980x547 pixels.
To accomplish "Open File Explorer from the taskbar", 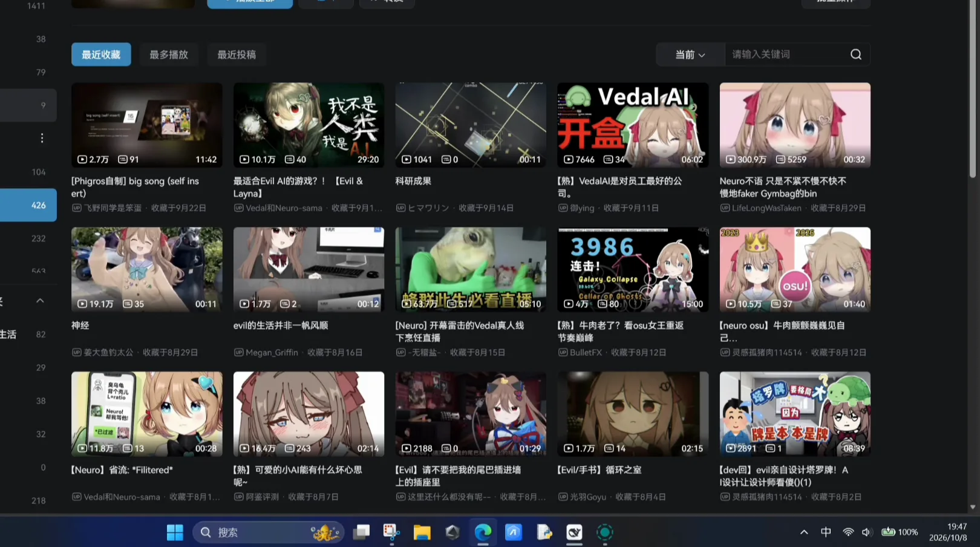I will (x=422, y=532).
